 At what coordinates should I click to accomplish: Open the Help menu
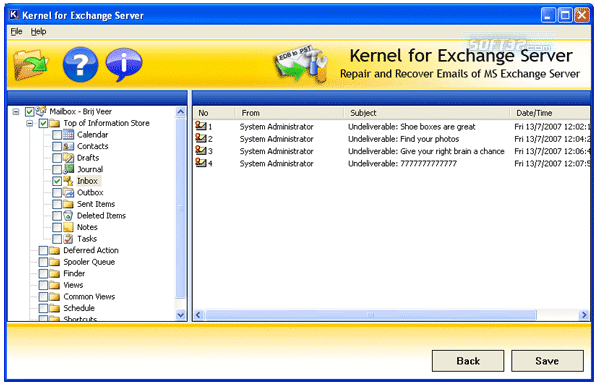point(39,32)
